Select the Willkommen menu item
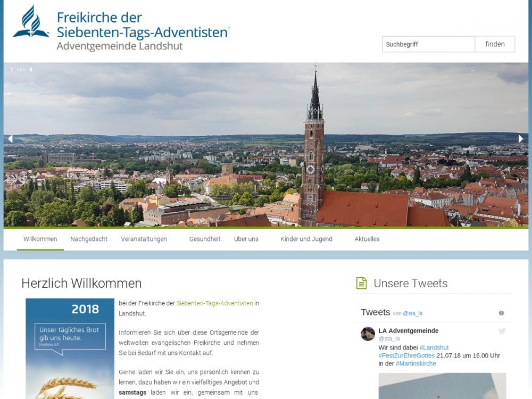The width and height of the screenshot is (532, 399). pos(40,239)
